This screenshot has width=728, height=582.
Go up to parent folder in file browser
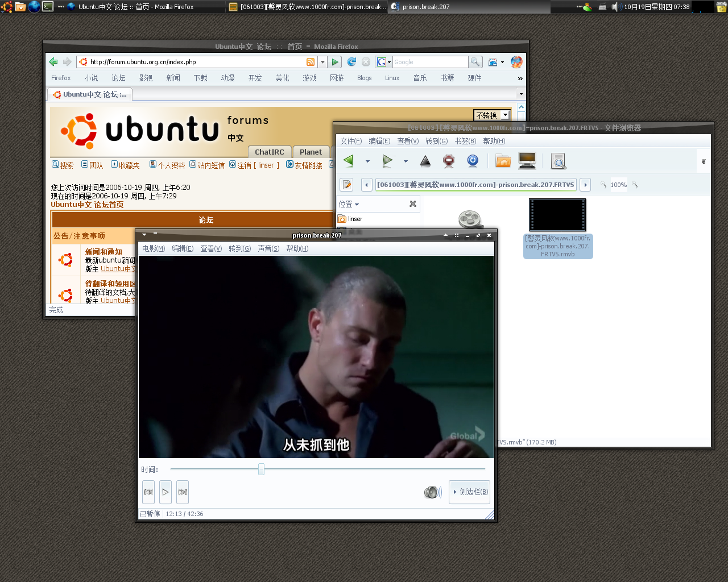pyautogui.click(x=425, y=161)
